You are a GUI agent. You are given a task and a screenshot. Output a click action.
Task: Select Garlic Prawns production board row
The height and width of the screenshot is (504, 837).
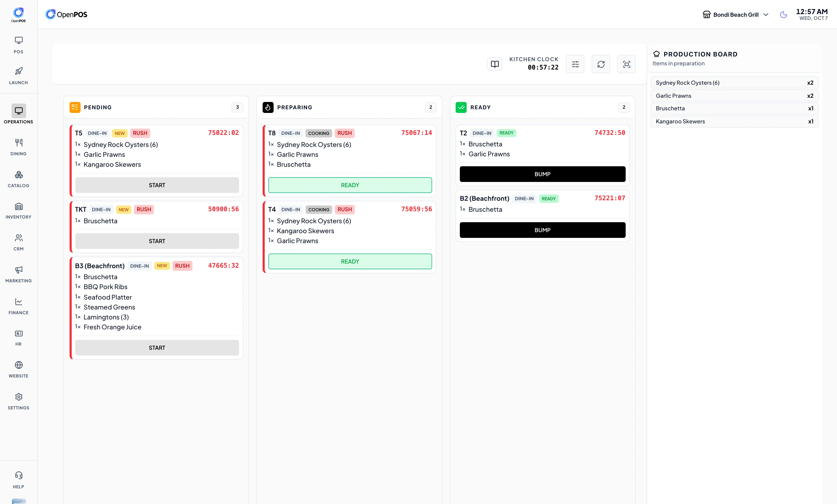(734, 96)
